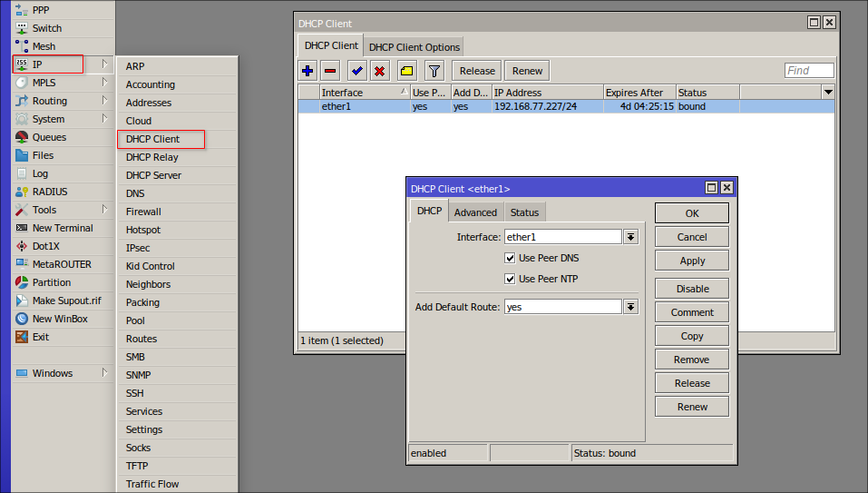The image size is (868, 493).
Task: Click the red minus Remove icon
Action: coord(330,71)
